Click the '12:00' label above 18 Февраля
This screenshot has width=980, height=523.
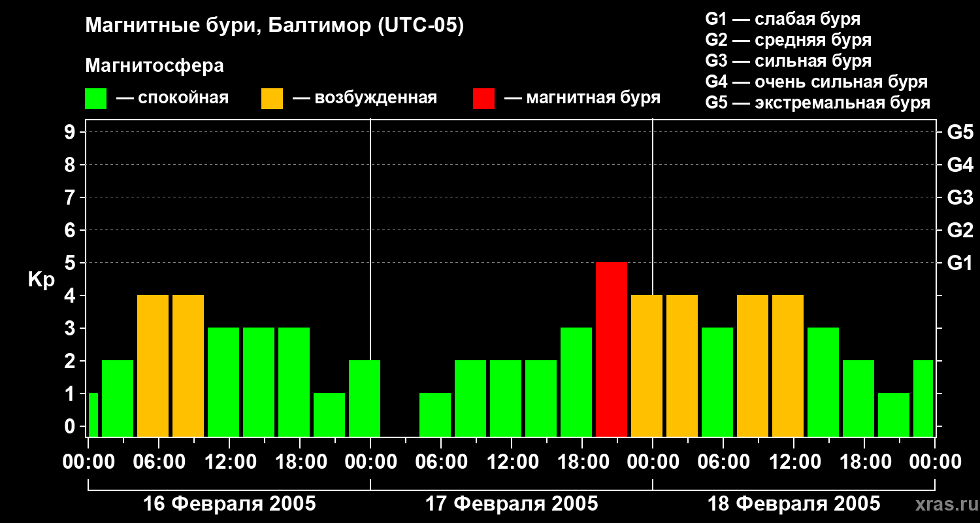(x=794, y=462)
